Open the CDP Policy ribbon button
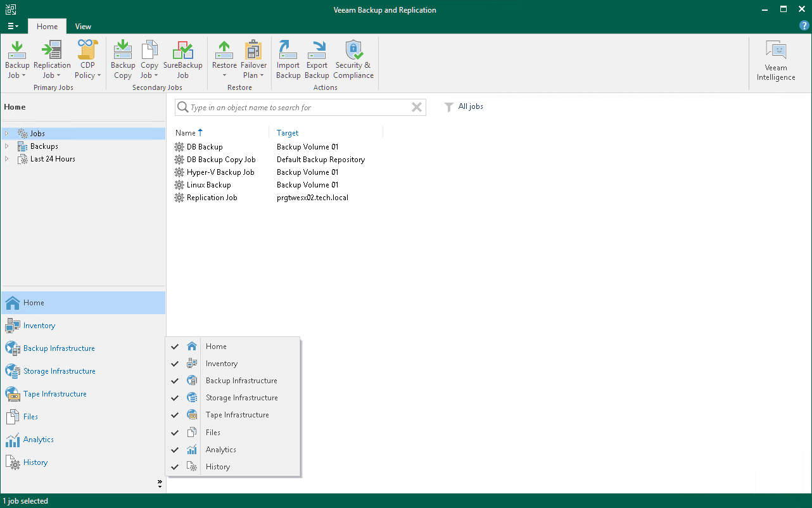The image size is (812, 508). pyautogui.click(x=87, y=60)
